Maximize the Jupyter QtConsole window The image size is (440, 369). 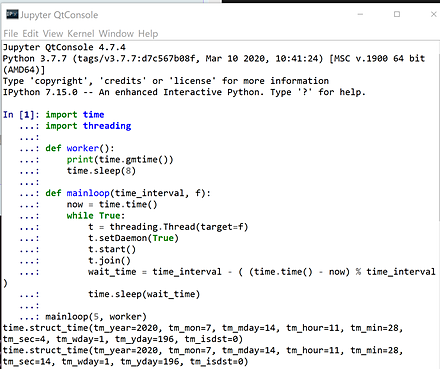tap(397, 14)
